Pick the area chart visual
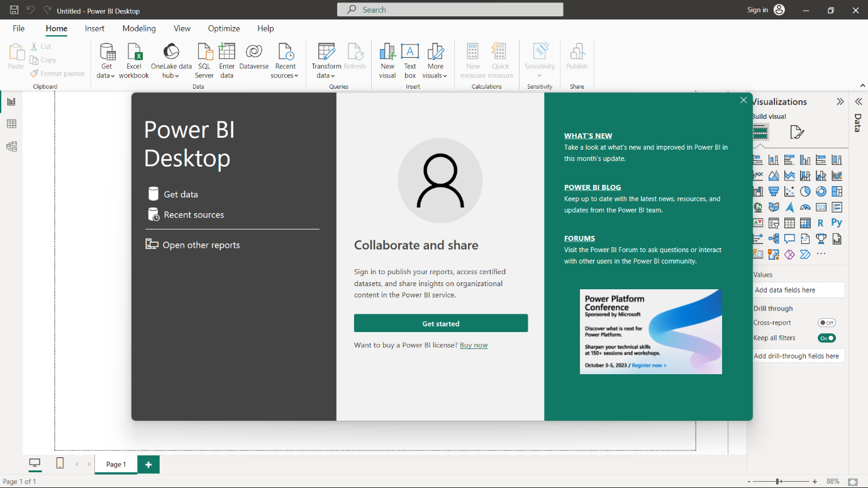 click(774, 175)
